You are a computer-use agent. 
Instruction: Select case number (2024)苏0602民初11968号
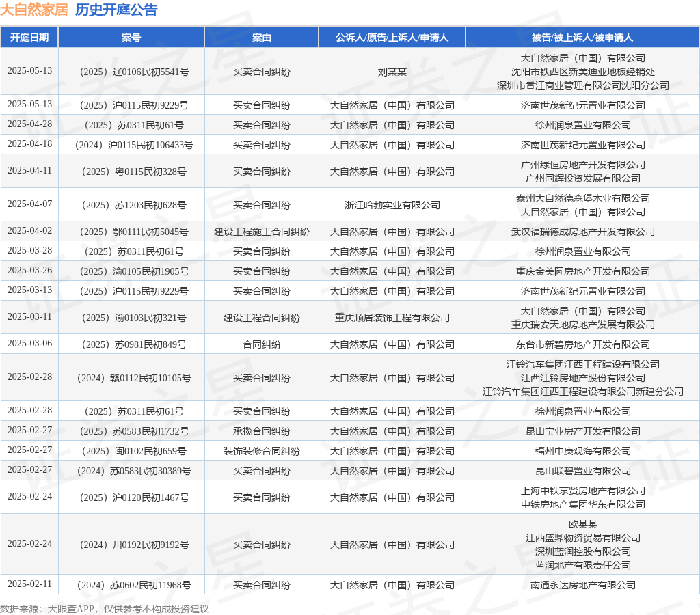[134, 585]
